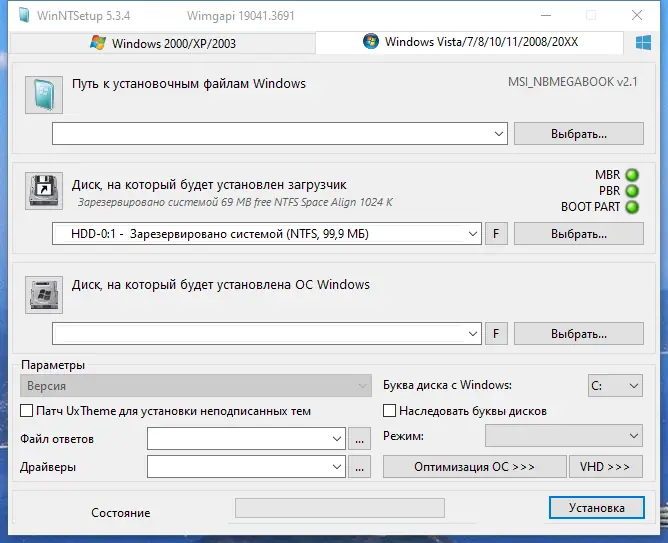Click the green BOOT PART status indicator
Image resolution: width=668 pixels, height=543 pixels.
tap(632, 207)
